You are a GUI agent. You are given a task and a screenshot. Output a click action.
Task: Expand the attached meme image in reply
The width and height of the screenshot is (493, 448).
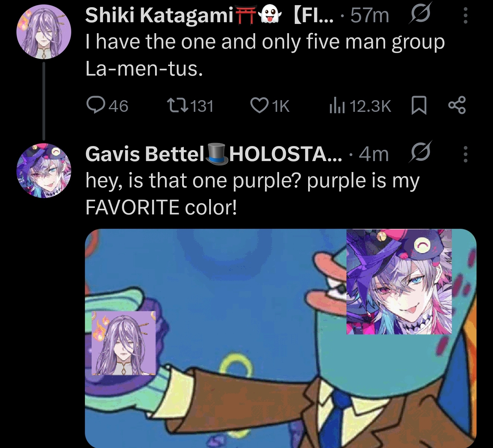[281, 338]
